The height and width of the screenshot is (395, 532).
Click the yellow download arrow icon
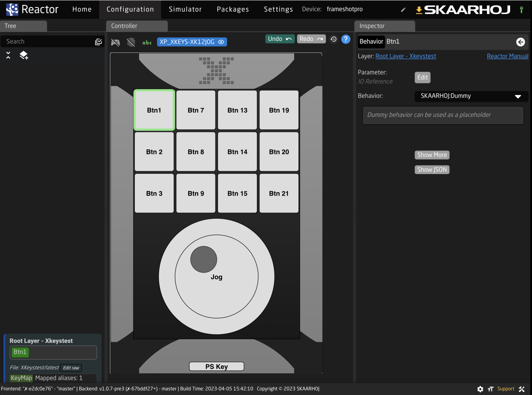pyautogui.click(x=419, y=10)
